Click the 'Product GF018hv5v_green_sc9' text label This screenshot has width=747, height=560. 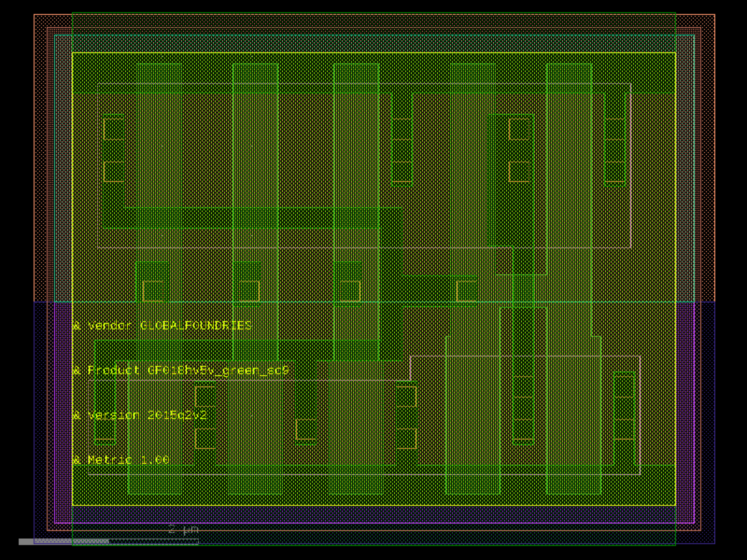pyautogui.click(x=188, y=370)
